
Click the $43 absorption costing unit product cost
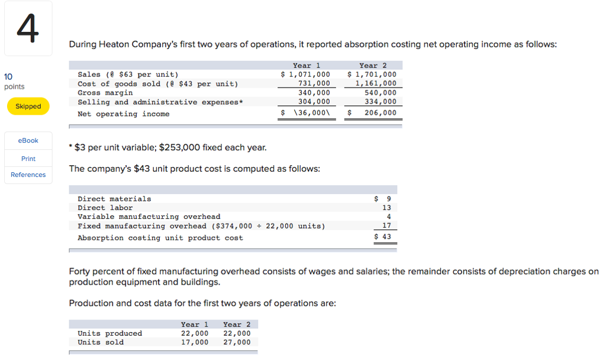pyautogui.click(x=383, y=237)
